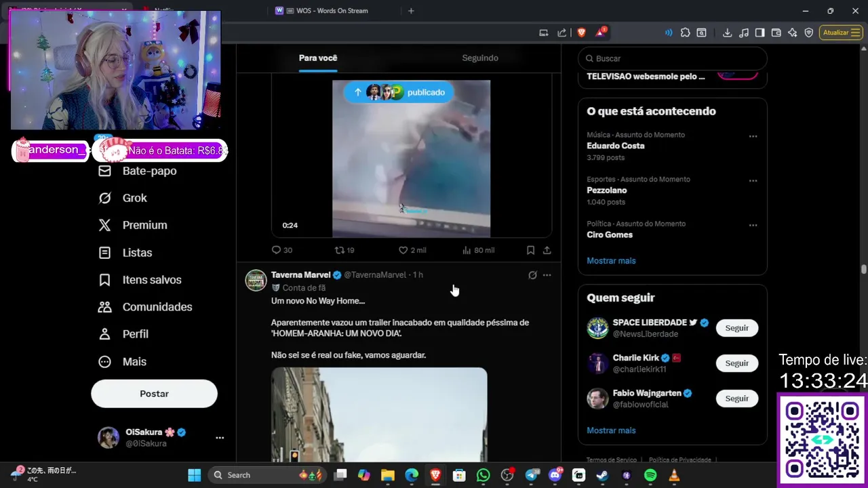
Task: Open Brave Leo AI sparkle icon
Action: (792, 33)
